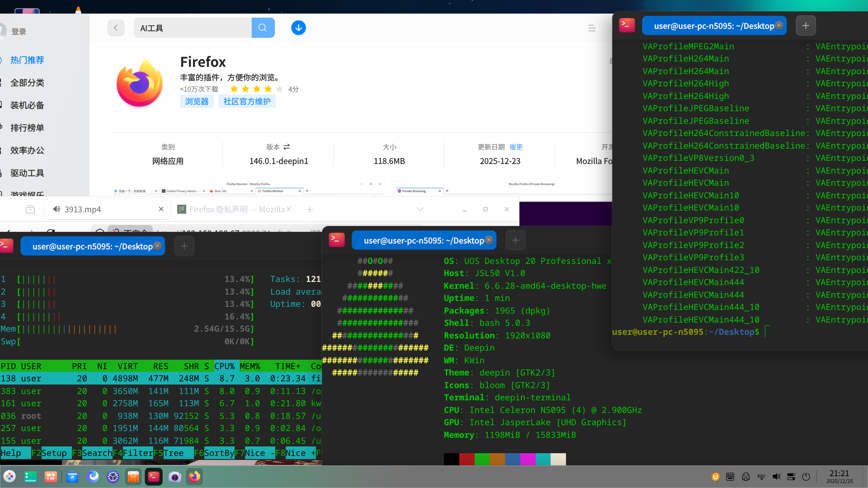868x488 pixels.
Task: Launch Firefox from the dock
Action: click(x=195, y=476)
